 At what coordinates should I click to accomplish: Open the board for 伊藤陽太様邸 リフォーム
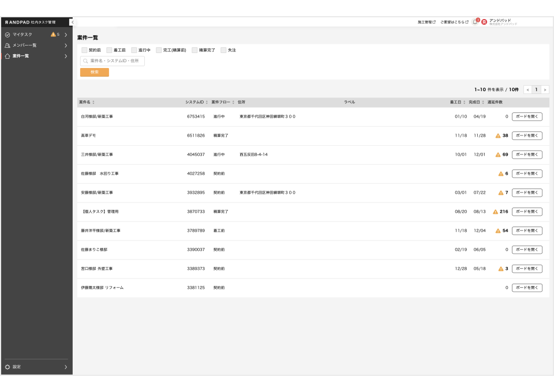point(527,288)
